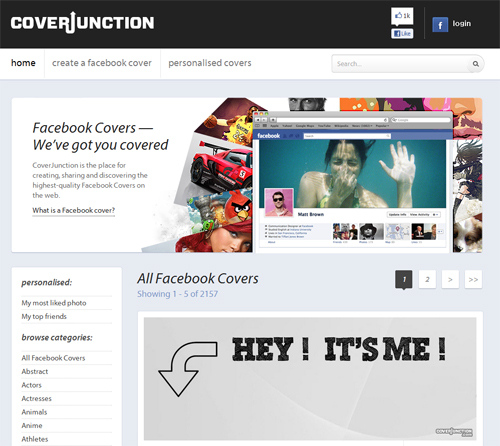Click the Facebook Like button
This screenshot has height=446, width=500.
[x=402, y=33]
